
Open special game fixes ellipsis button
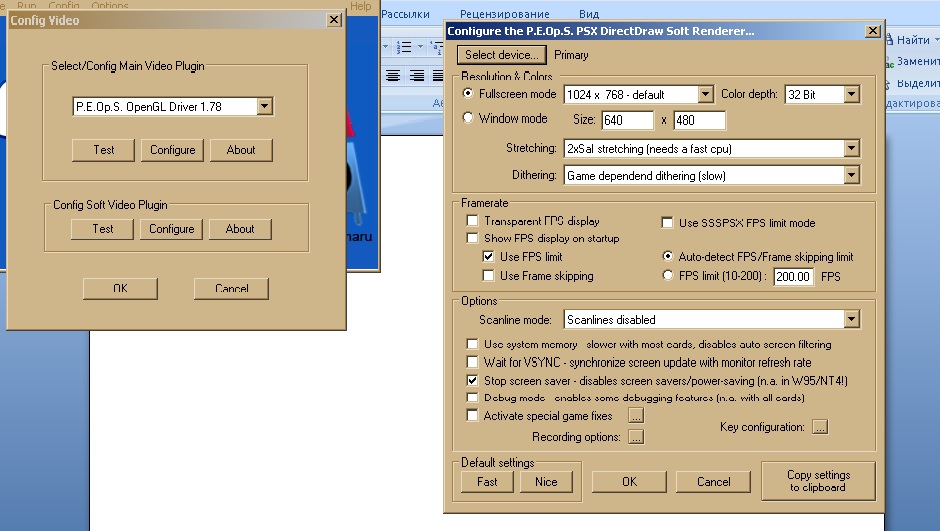coord(636,415)
